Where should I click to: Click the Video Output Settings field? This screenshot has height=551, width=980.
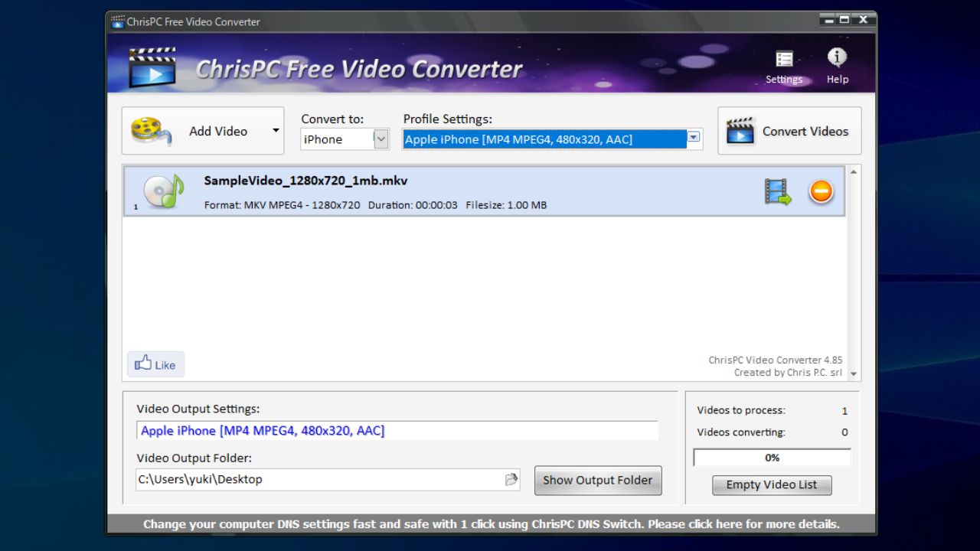tap(397, 431)
